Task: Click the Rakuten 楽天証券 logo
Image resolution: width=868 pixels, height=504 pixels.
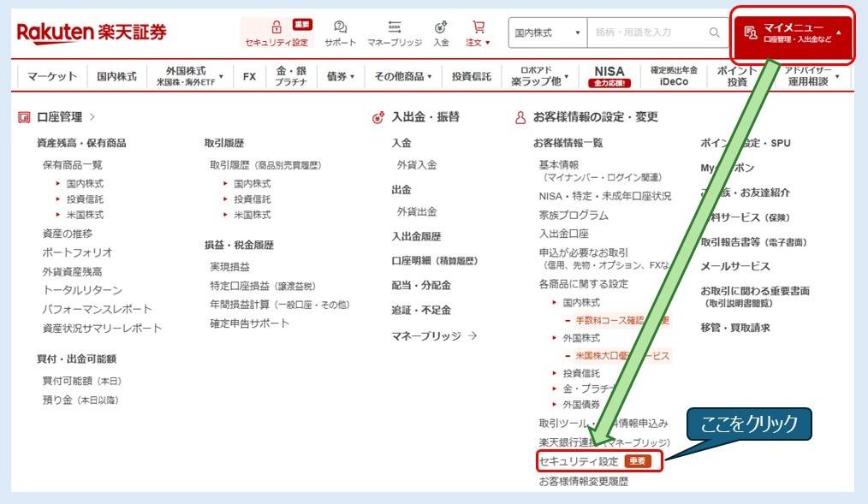Action: [x=92, y=33]
